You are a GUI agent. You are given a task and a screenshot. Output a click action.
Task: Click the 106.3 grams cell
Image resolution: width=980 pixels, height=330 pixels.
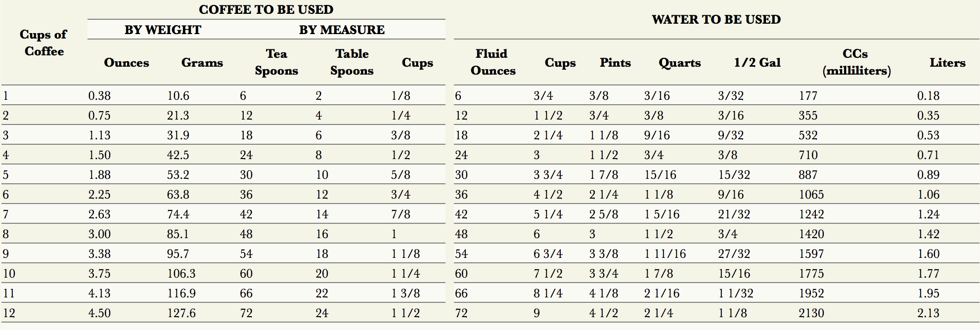click(181, 274)
